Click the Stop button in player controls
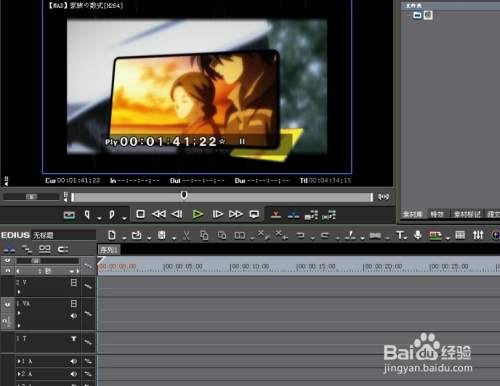 (140, 214)
